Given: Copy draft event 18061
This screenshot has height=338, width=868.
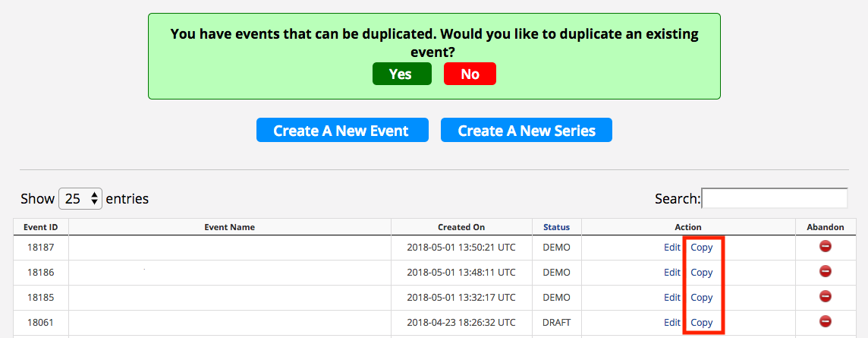Looking at the screenshot, I should click(701, 323).
